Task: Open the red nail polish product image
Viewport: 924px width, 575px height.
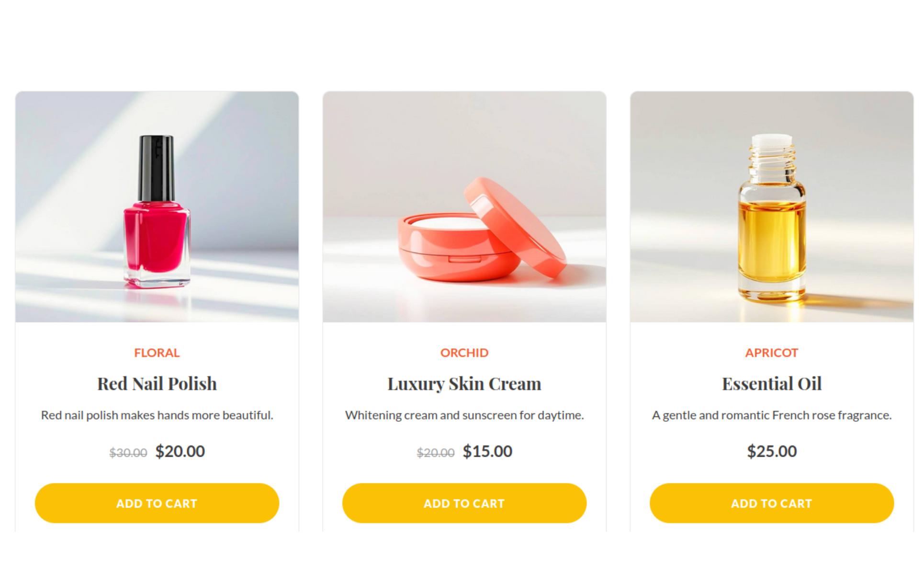Action: point(157,207)
